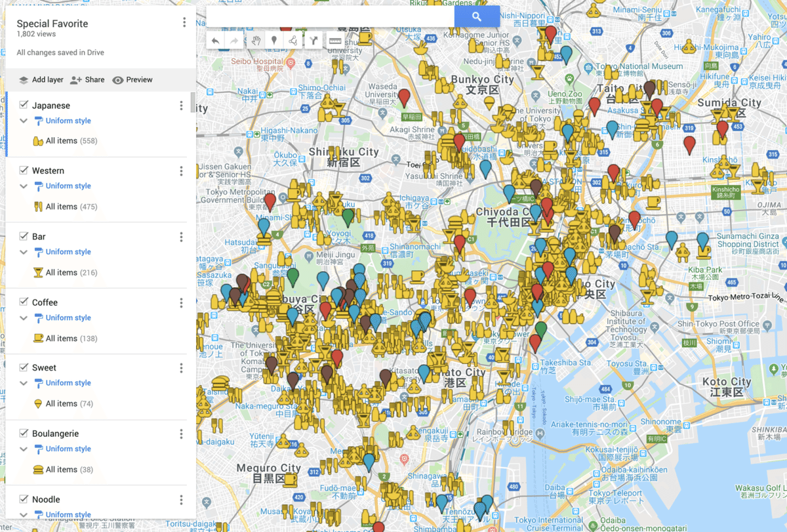The width and height of the screenshot is (787, 532).
Task: Pick the ruler measure distance tool
Action: point(335,41)
